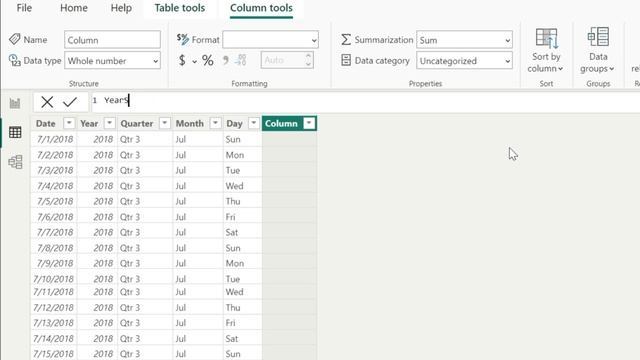This screenshot has width=640, height=360.
Task: Click the decimal places Auto field
Action: pyautogui.click(x=283, y=60)
